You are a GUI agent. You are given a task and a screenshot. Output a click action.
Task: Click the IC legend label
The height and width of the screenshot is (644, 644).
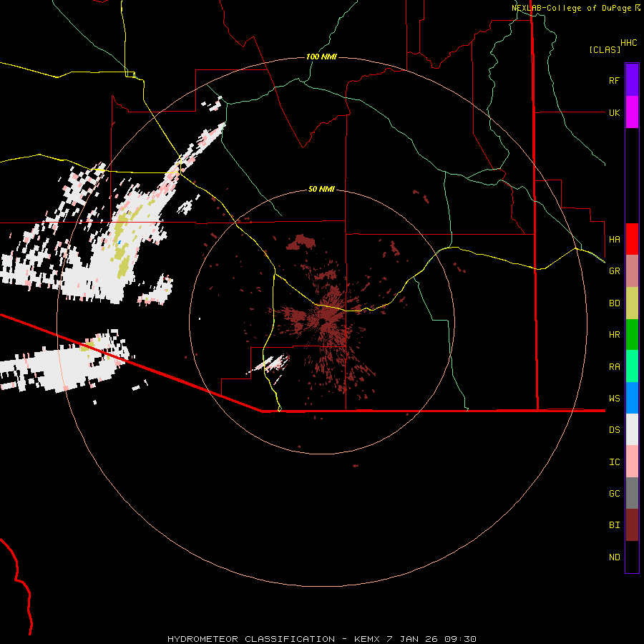(x=614, y=462)
